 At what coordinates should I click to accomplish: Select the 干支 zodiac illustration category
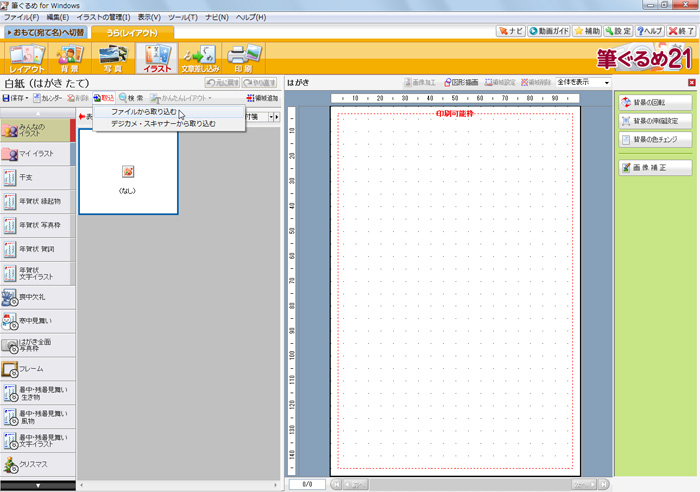(38, 177)
